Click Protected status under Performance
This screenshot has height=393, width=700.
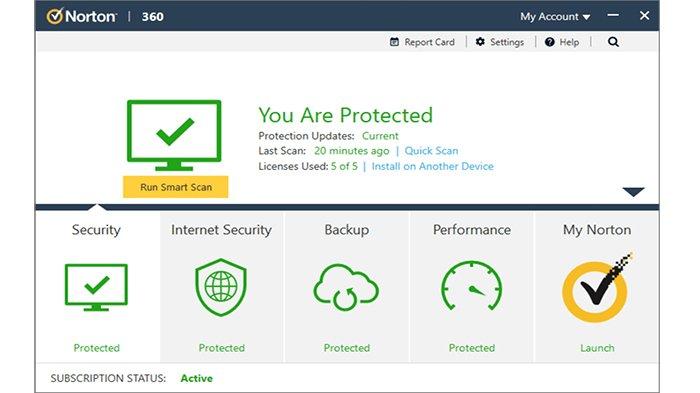472,348
